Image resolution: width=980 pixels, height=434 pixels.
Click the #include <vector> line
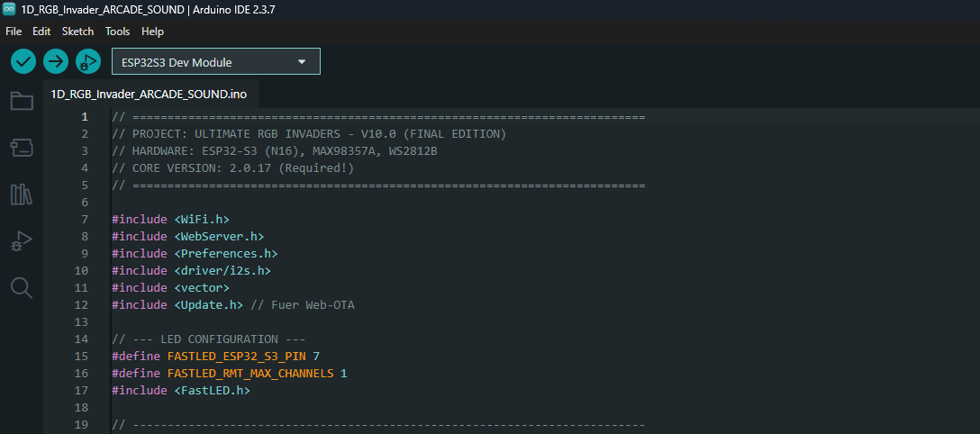pos(170,288)
